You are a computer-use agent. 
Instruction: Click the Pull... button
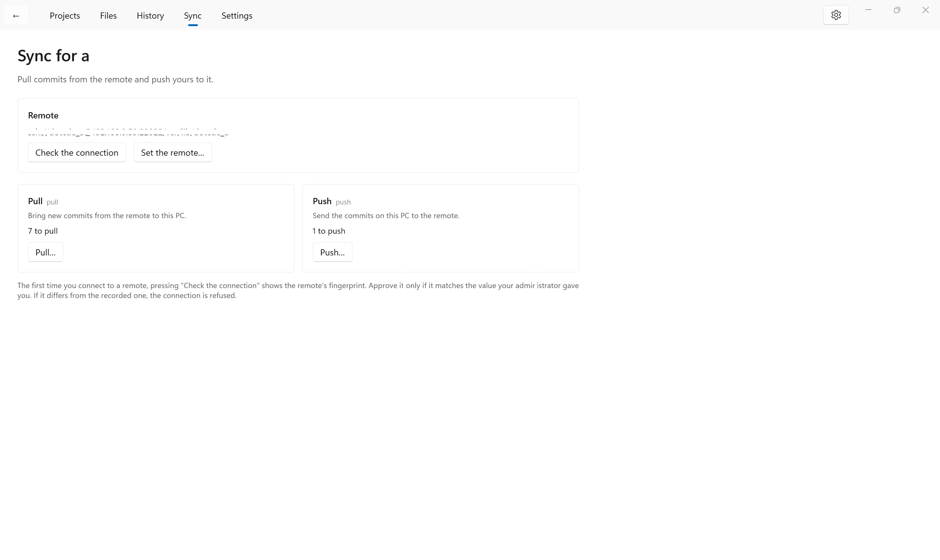pyautogui.click(x=45, y=252)
